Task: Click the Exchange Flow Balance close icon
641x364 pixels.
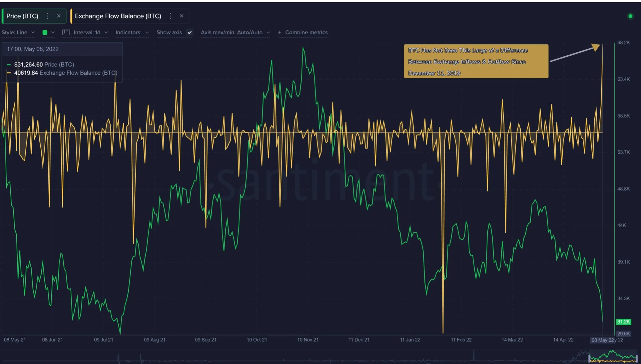Action: pyautogui.click(x=181, y=16)
